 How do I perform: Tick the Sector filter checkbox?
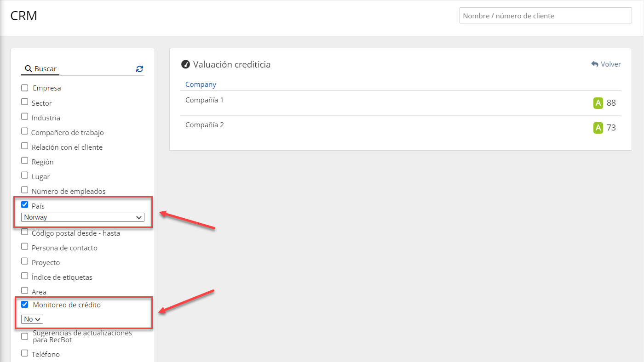pyautogui.click(x=25, y=102)
